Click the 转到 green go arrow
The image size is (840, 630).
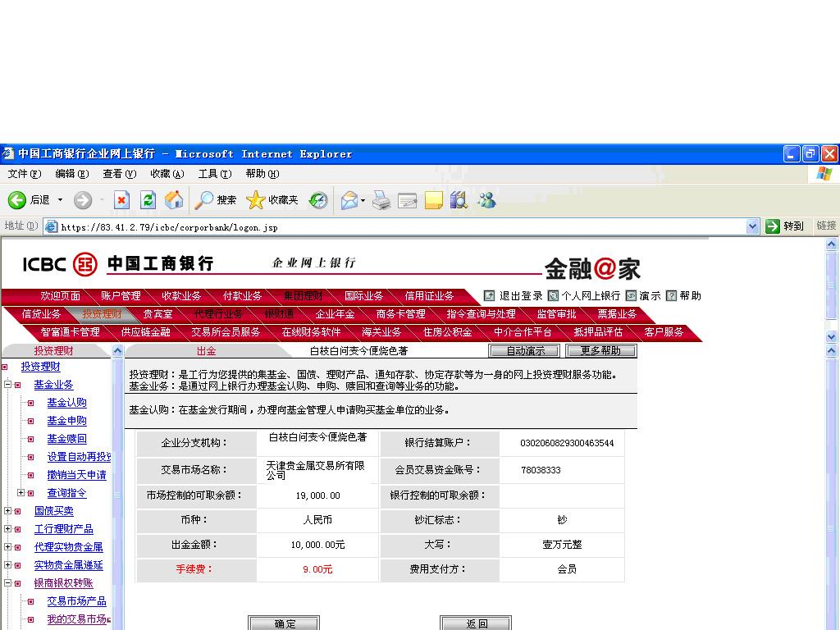coord(773,226)
